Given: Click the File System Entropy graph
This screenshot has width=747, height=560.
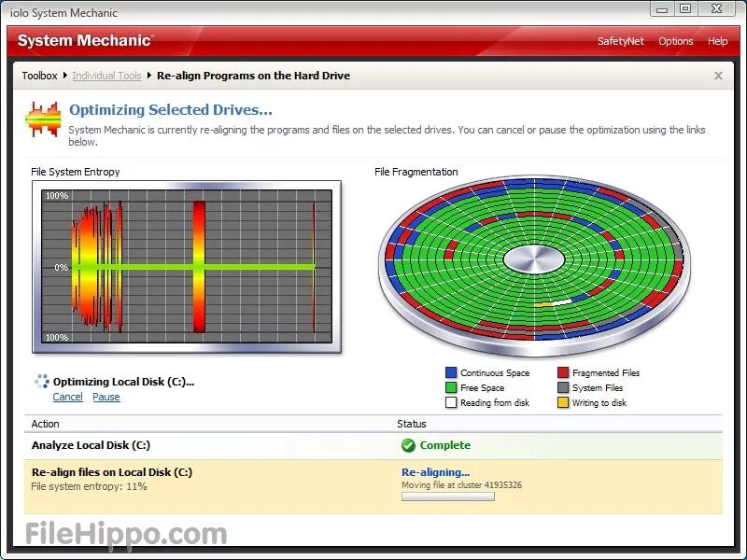Looking at the screenshot, I should (187, 267).
